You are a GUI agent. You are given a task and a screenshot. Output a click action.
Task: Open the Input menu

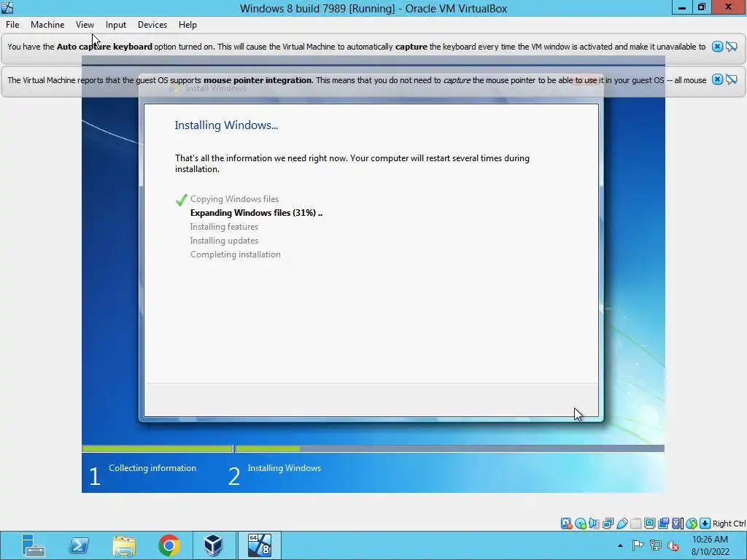coord(116,25)
